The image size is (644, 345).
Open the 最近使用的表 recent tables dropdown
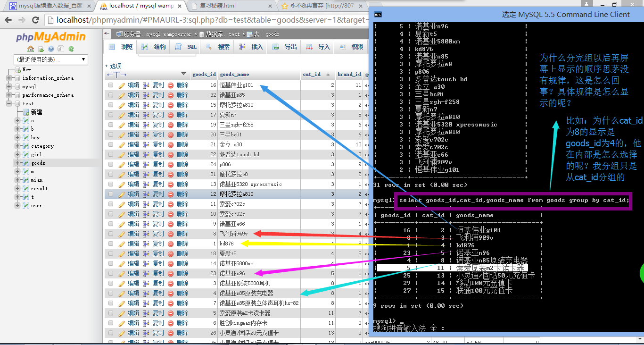[51, 59]
